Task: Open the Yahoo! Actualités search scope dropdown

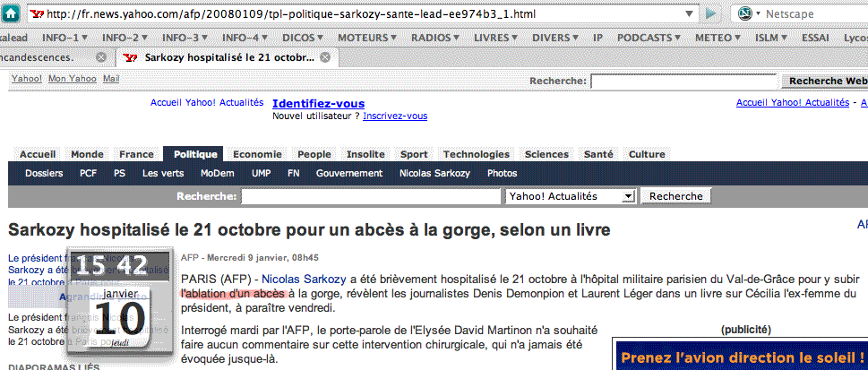Action: (570, 196)
